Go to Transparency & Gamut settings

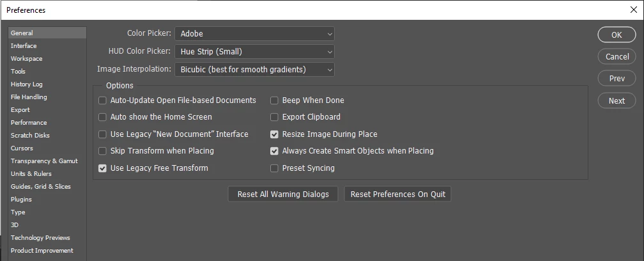[x=44, y=161]
